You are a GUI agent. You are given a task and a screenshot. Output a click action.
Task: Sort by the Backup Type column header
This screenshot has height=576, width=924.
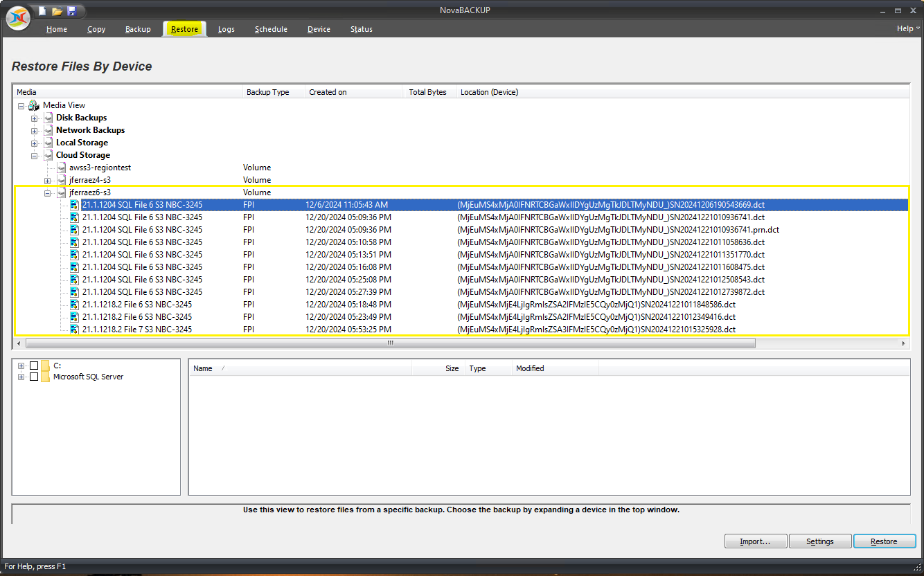point(274,92)
